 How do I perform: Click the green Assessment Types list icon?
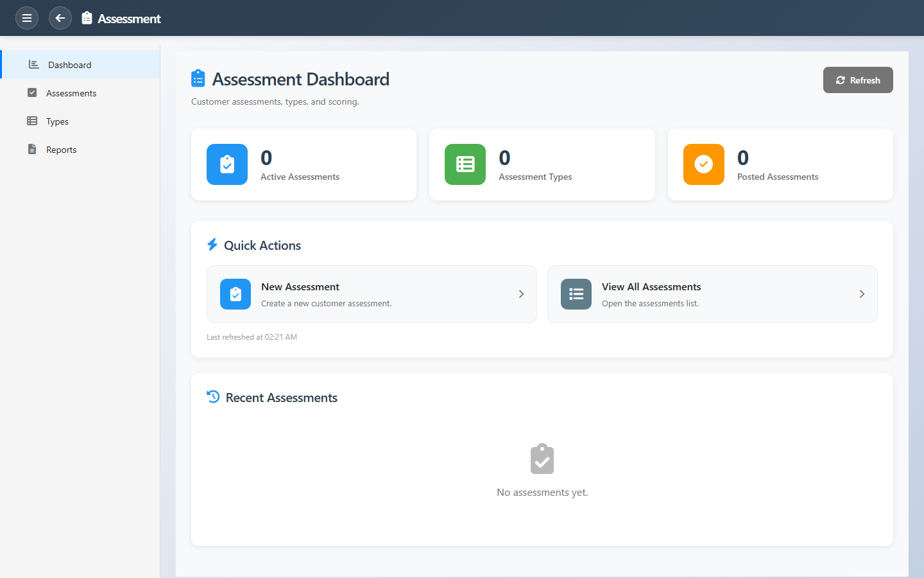pyautogui.click(x=465, y=164)
